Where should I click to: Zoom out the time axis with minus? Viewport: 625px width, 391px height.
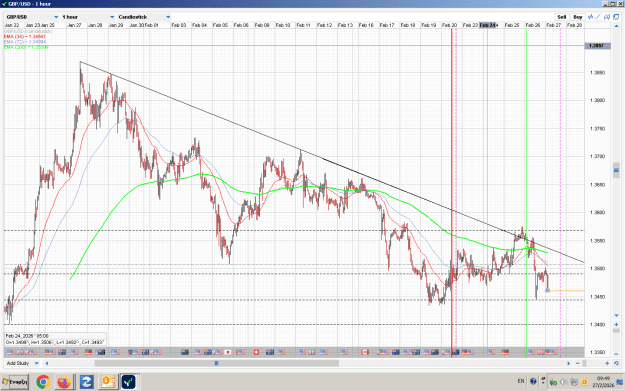click(578, 363)
